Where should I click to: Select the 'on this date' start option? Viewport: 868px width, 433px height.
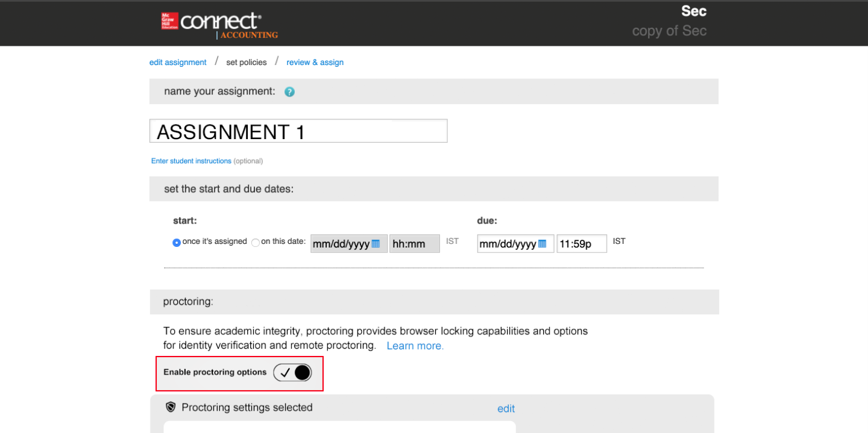click(x=256, y=243)
